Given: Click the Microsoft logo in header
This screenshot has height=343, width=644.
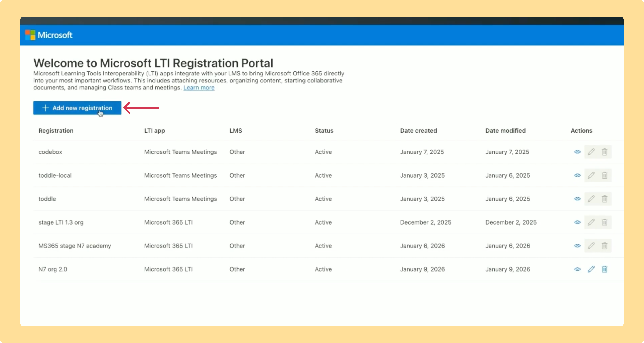Looking at the screenshot, I should [49, 35].
